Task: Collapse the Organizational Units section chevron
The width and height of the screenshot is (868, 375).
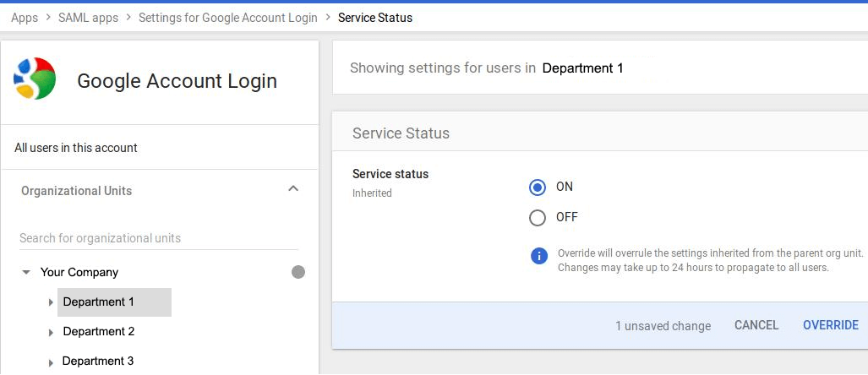Action: tap(293, 188)
